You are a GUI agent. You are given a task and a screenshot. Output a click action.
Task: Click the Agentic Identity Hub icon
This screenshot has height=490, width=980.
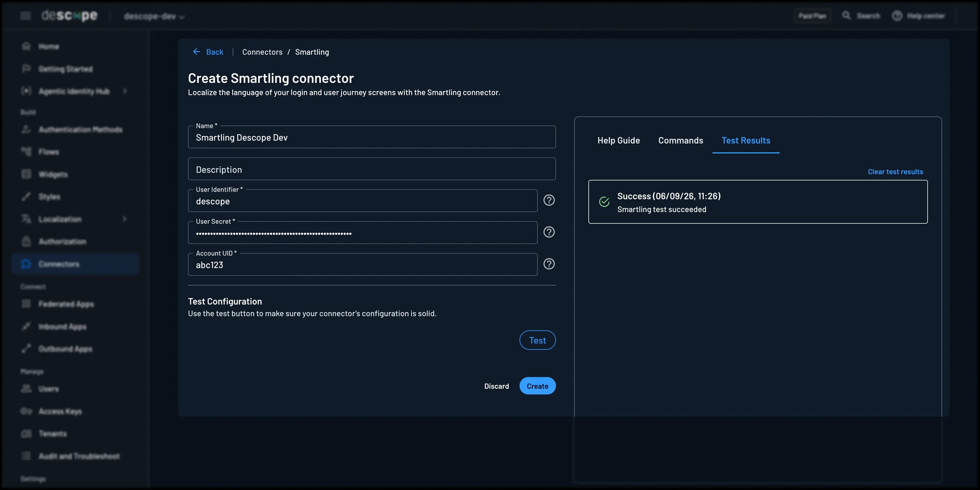(26, 91)
